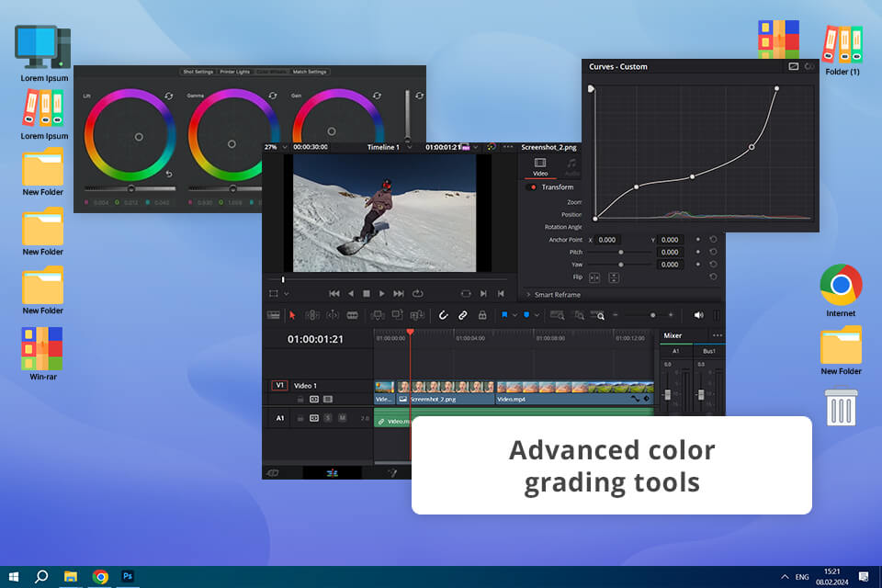Jump to the last frame
Viewport: 882px width, 588px height.
[x=399, y=294]
